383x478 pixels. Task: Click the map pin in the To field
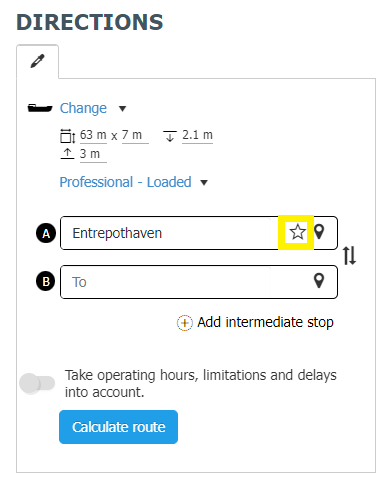coord(319,281)
